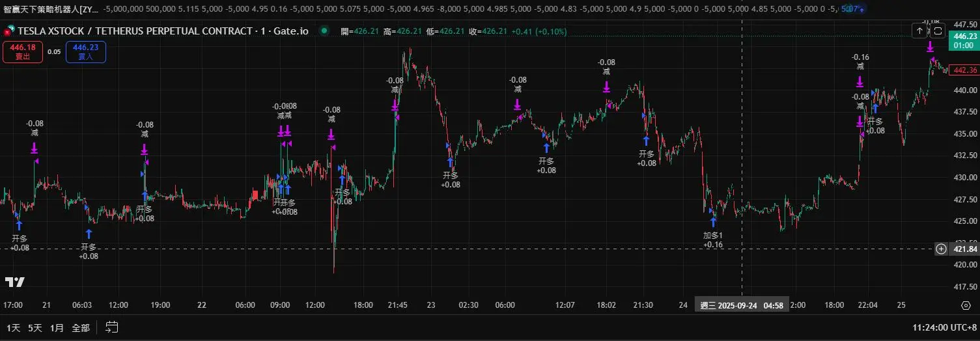Click the blue arrow above 开多 near 02:30
The height and width of the screenshot is (341, 980).
point(451,163)
